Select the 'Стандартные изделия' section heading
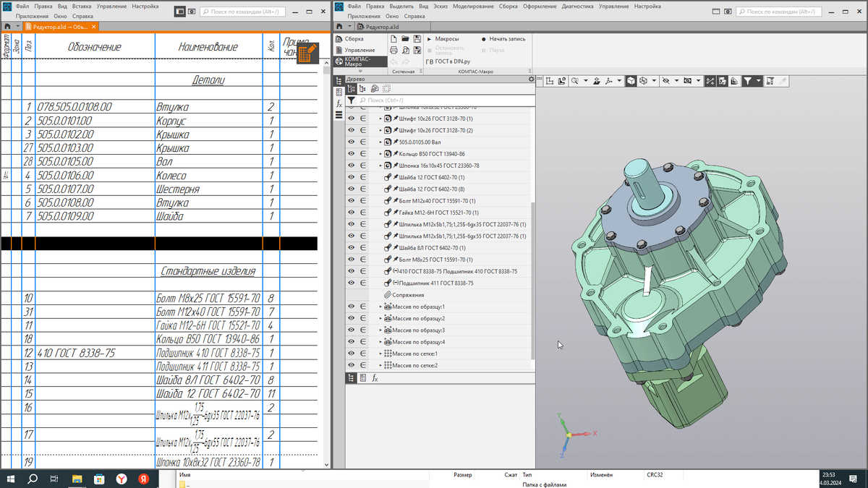868x488 pixels. (208, 272)
